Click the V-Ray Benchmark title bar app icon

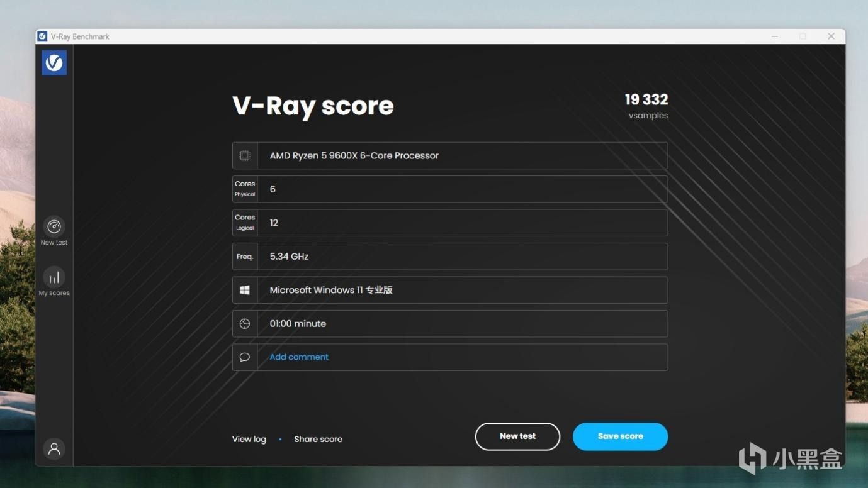tap(42, 36)
